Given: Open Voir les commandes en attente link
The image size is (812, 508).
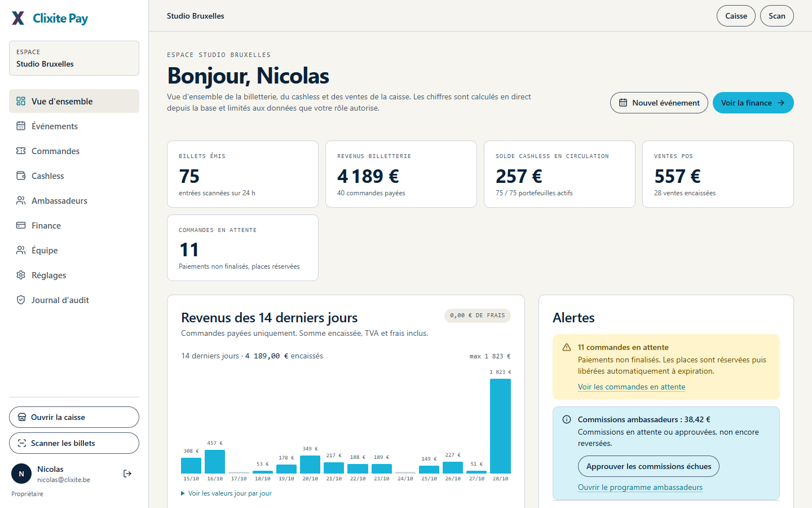Looking at the screenshot, I should pyautogui.click(x=632, y=387).
